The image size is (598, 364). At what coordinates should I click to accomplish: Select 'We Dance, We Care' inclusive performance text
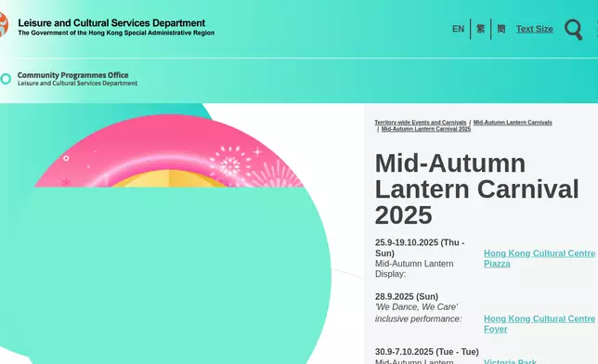[419, 313]
